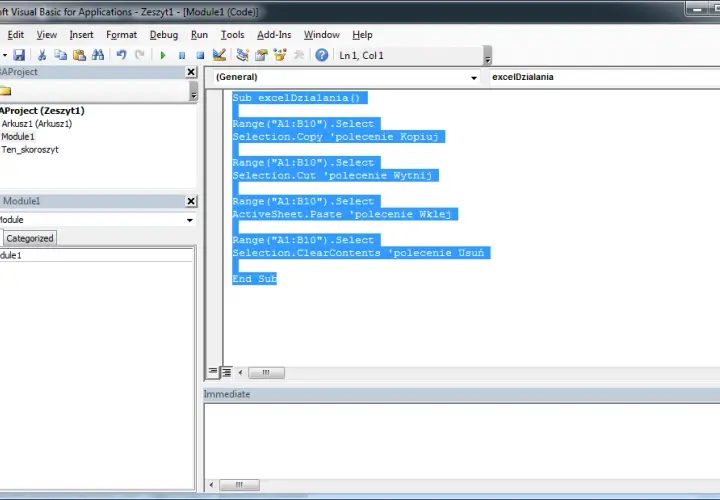The width and height of the screenshot is (720, 500).
Task: Click the Ln 1, Col 1 position indicator
Action: coord(361,56)
